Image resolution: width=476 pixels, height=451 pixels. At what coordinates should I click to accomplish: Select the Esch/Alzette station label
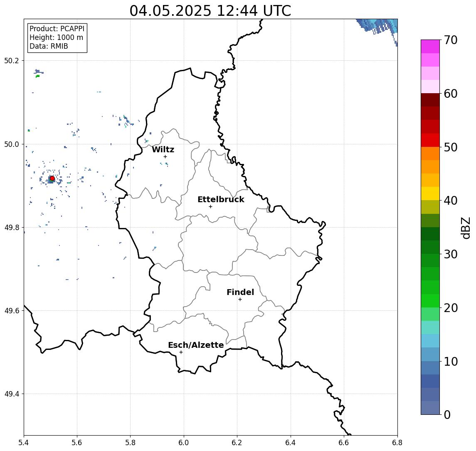click(x=196, y=345)
